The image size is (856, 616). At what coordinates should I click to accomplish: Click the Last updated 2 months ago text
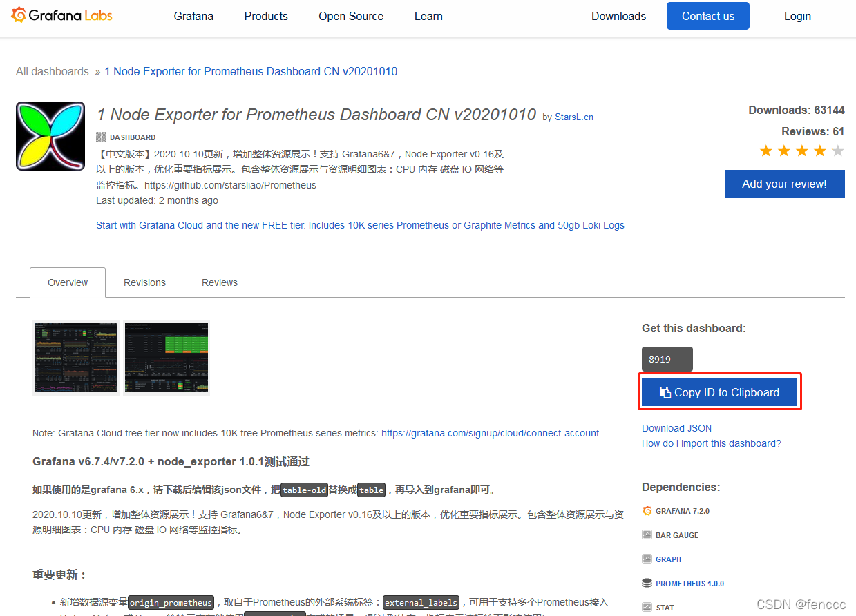[x=157, y=200]
